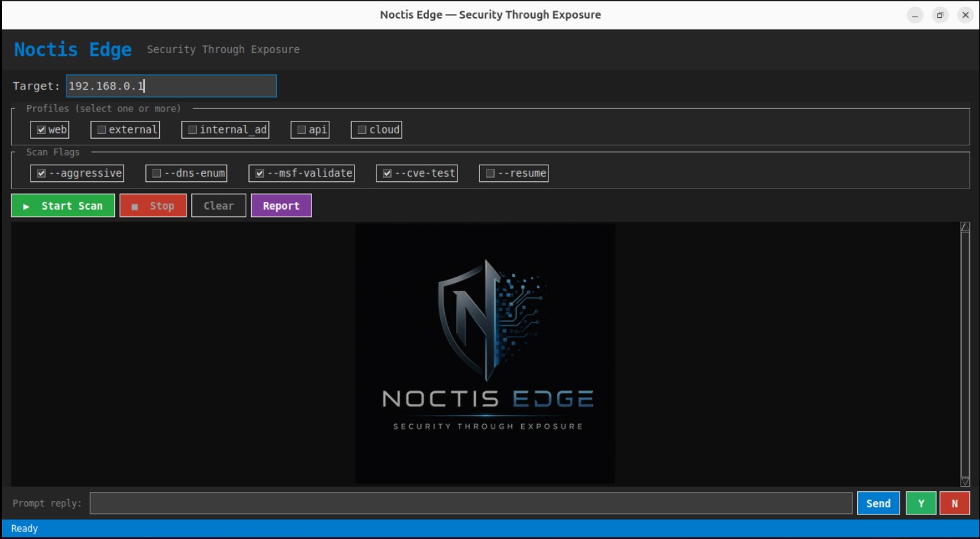Screen dimensions: 980x539
Task: Click the scrollbar down arrow
Action: [965, 482]
